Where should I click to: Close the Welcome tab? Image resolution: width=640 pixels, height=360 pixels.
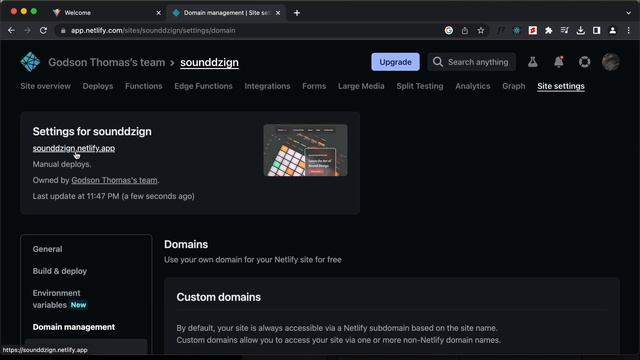pos(159,13)
